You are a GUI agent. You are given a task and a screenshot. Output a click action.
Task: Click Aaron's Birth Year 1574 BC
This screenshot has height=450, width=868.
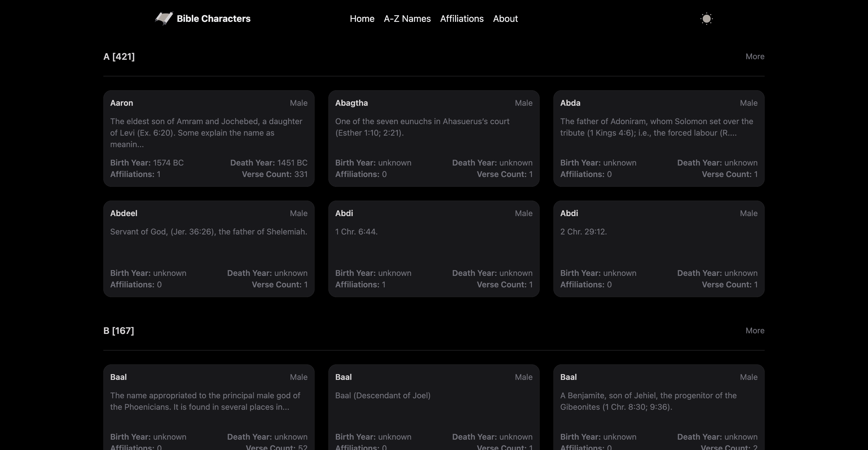coord(147,163)
